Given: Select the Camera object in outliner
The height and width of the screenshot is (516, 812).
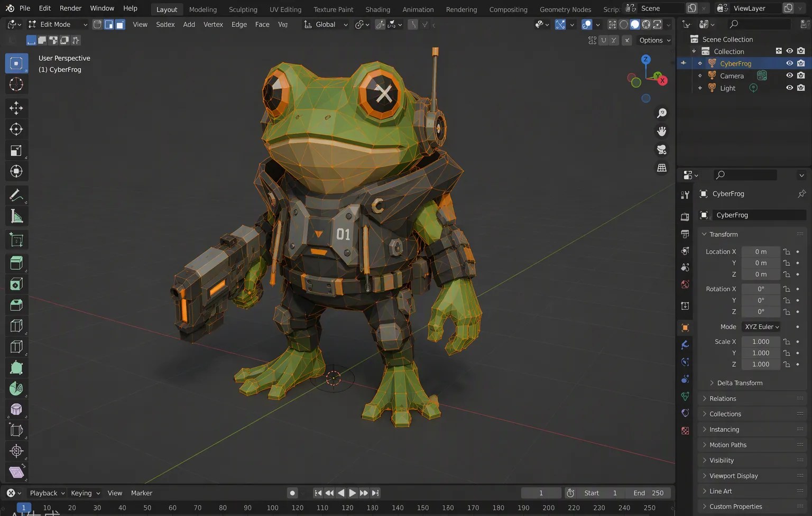Looking at the screenshot, I should [x=732, y=76].
